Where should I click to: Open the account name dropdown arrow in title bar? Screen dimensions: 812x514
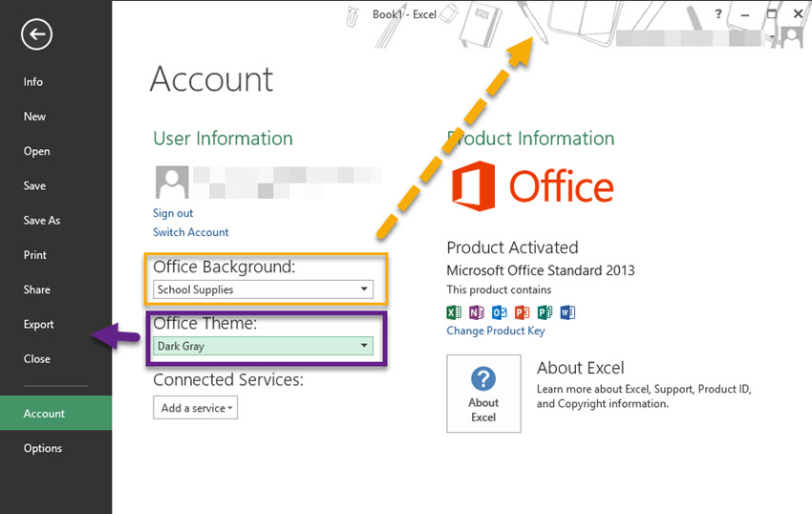[x=772, y=37]
